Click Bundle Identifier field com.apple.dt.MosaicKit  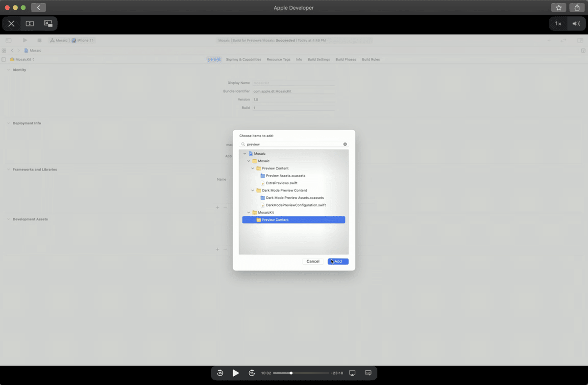coord(294,91)
